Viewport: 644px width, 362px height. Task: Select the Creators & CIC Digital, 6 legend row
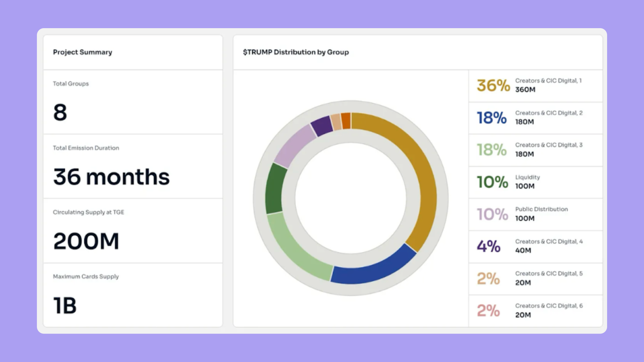pos(535,311)
